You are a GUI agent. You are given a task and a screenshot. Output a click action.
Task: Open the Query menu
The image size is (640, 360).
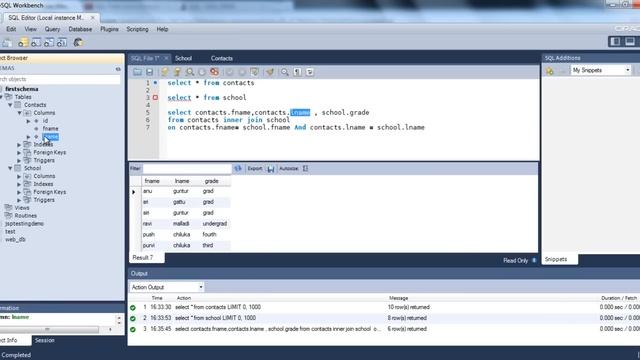pos(52,29)
